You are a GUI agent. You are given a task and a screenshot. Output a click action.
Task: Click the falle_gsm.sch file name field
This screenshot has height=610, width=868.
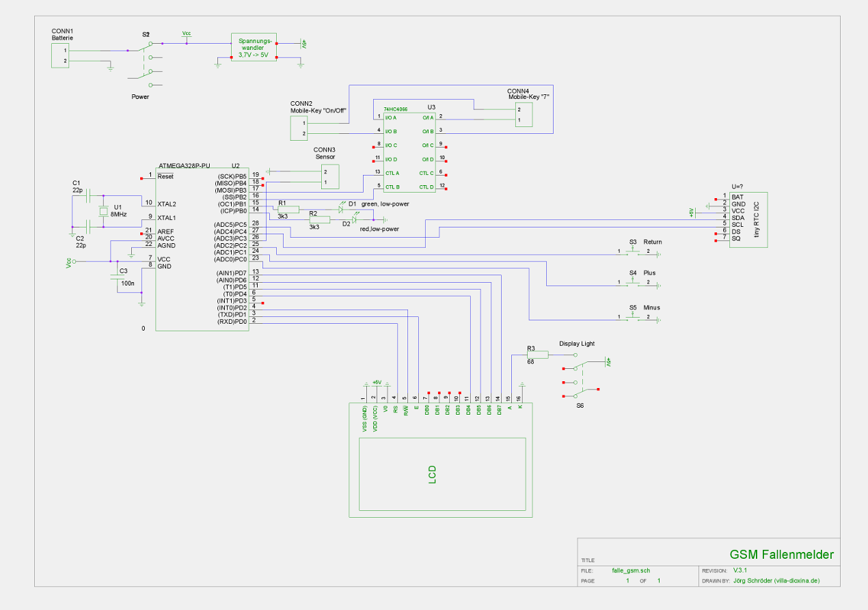pyautogui.click(x=631, y=570)
